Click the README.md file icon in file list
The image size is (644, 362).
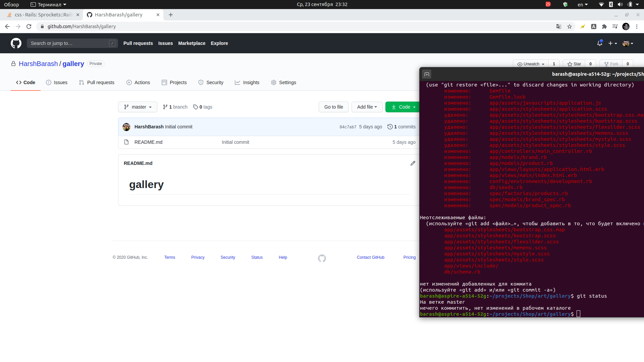(x=126, y=142)
